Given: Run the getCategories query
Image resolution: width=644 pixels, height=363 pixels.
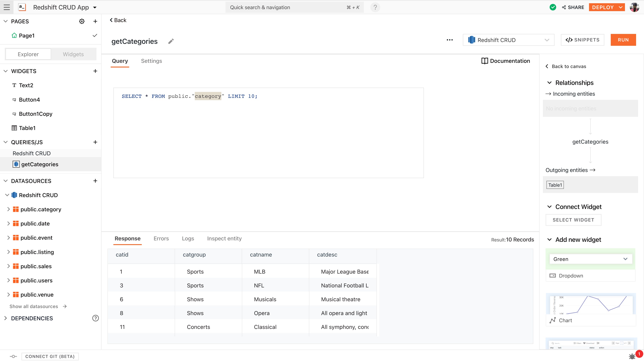Looking at the screenshot, I should [x=623, y=40].
